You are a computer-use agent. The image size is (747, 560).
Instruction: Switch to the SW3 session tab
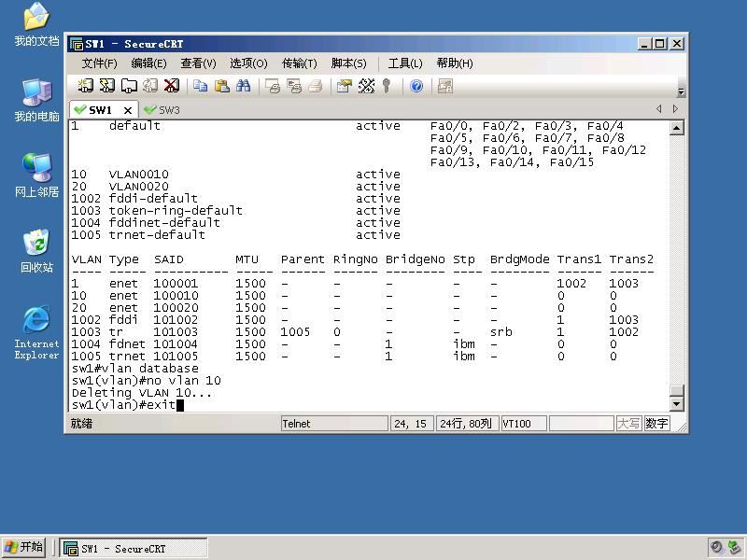[x=162, y=110]
